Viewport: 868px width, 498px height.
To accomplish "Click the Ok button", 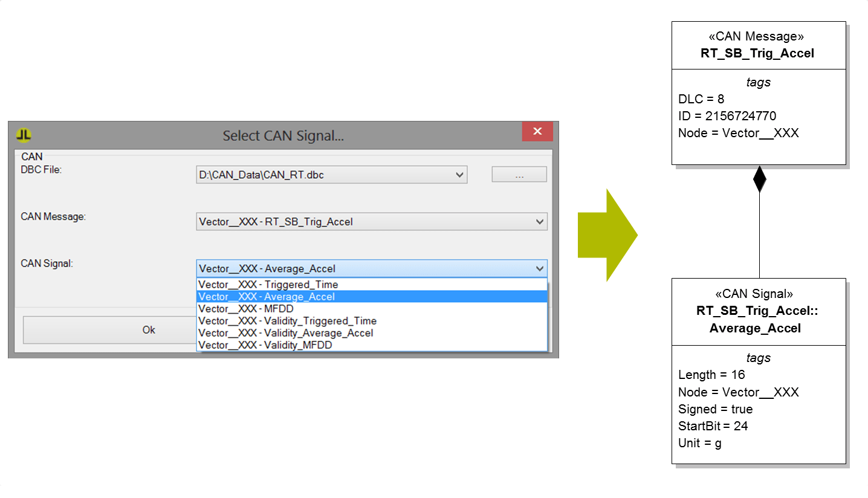I will click(149, 330).
